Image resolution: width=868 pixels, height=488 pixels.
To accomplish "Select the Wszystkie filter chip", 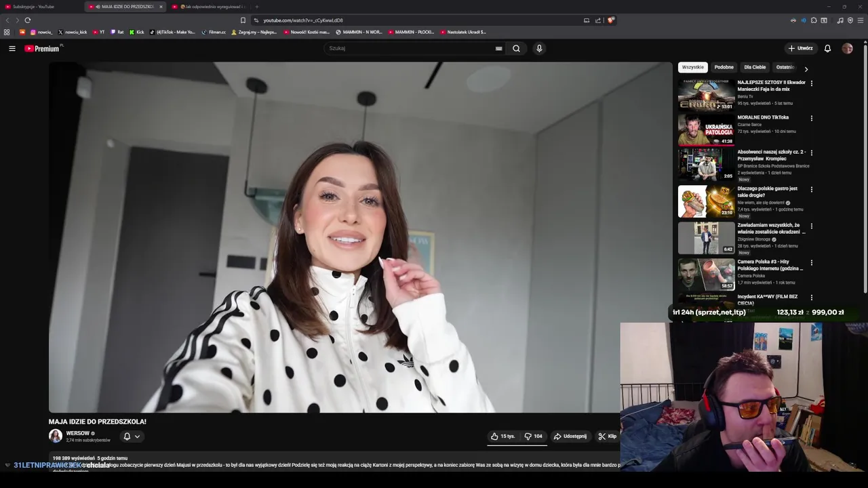I will [693, 67].
